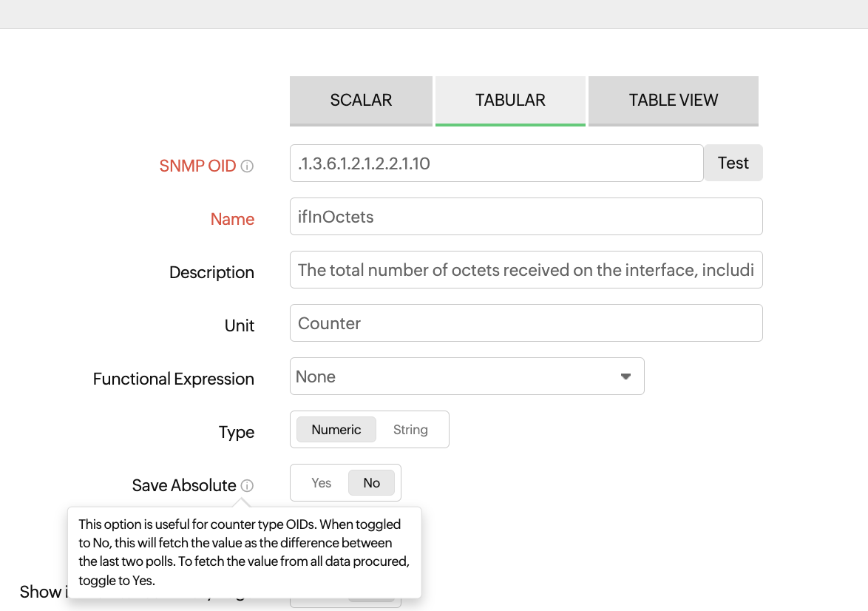Focus the Name field containing ifInOctets

click(525, 217)
